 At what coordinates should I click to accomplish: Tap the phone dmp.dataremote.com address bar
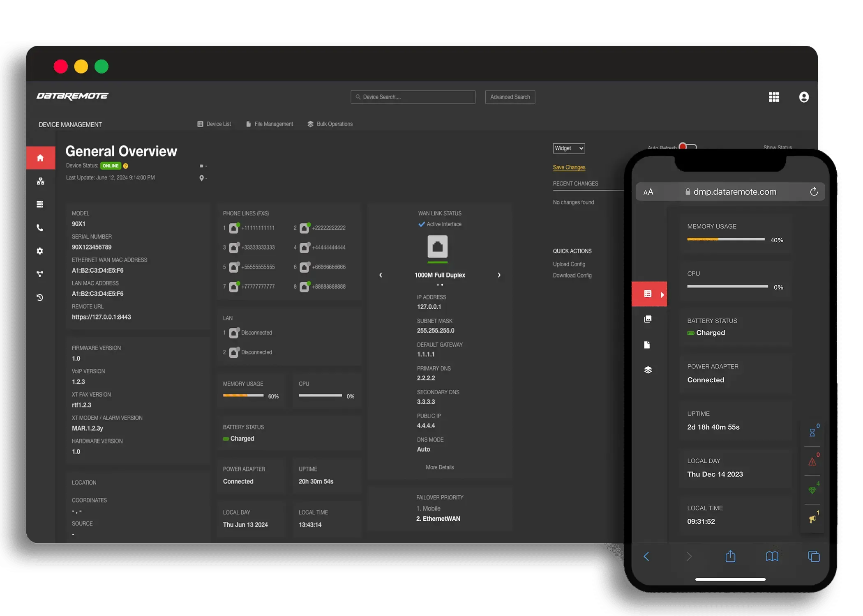[730, 192]
